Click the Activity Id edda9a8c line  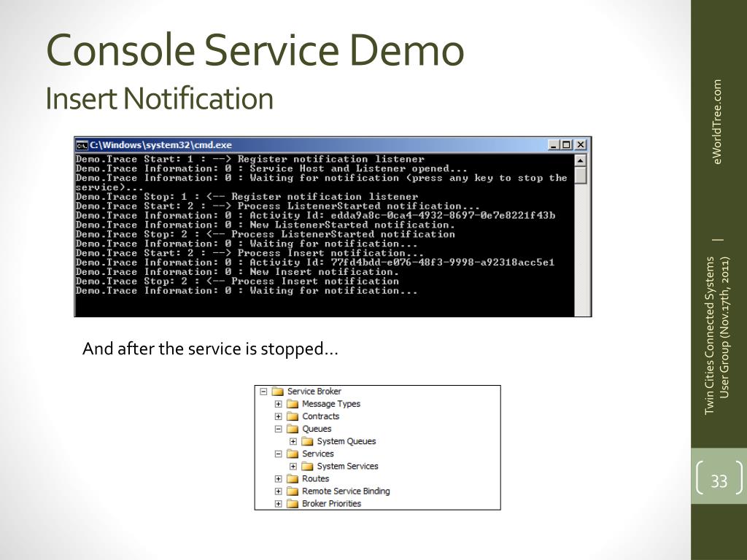(315, 216)
